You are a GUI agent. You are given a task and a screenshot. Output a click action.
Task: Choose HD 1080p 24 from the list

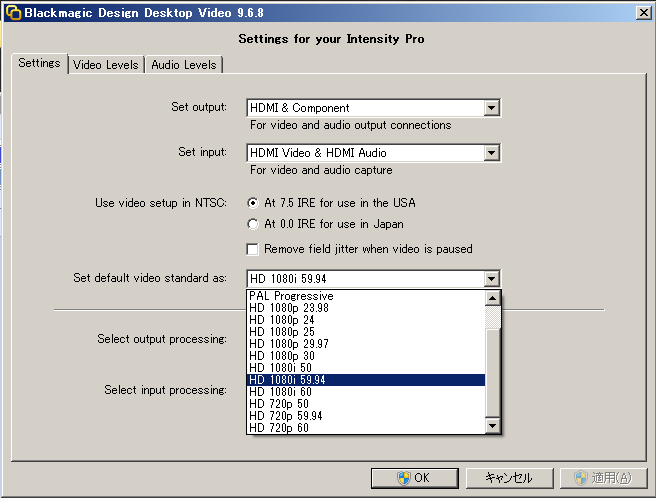(x=366, y=320)
